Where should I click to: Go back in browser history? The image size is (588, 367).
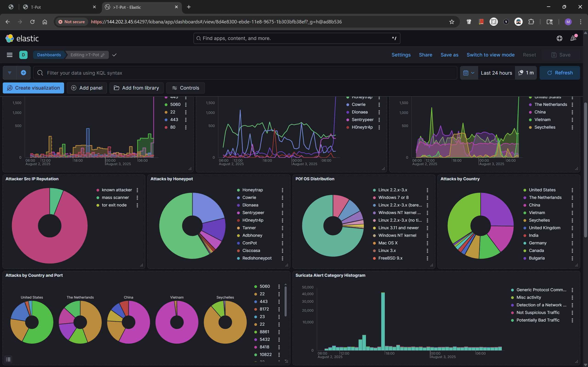8,22
